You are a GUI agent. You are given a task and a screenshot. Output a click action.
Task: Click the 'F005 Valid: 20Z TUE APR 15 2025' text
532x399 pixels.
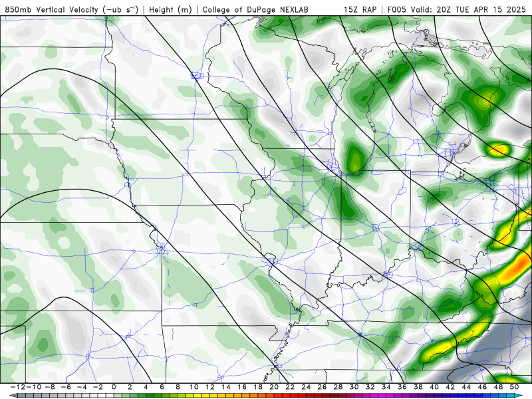pyautogui.click(x=457, y=9)
